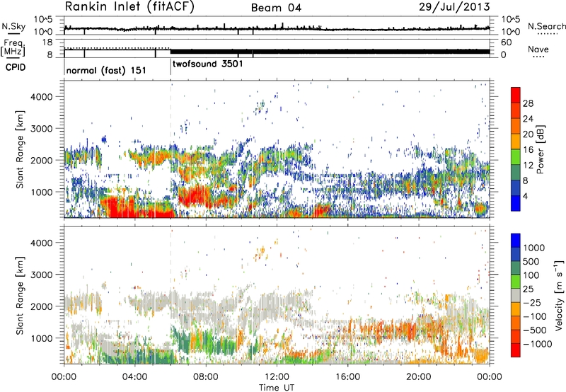The image size is (566, 392).
Task: Click the power panel 'Slant Range [km]' label
Action: coord(20,149)
